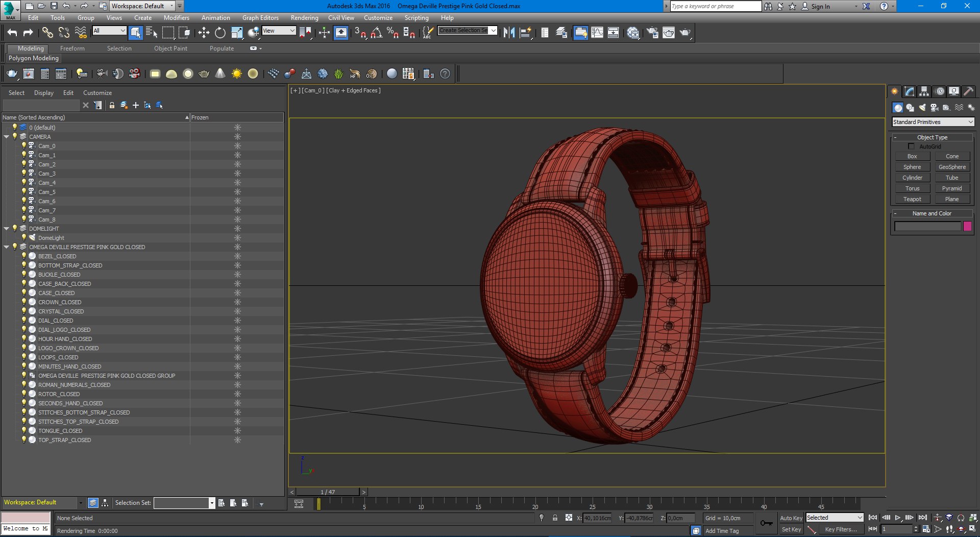980x537 pixels.
Task: Collapse the DOMELIGHT layer tree
Action: pyautogui.click(x=7, y=229)
